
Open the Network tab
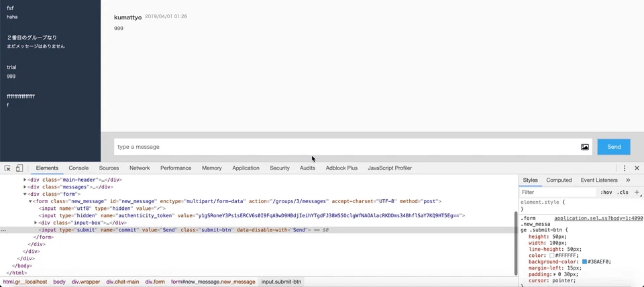(140, 168)
